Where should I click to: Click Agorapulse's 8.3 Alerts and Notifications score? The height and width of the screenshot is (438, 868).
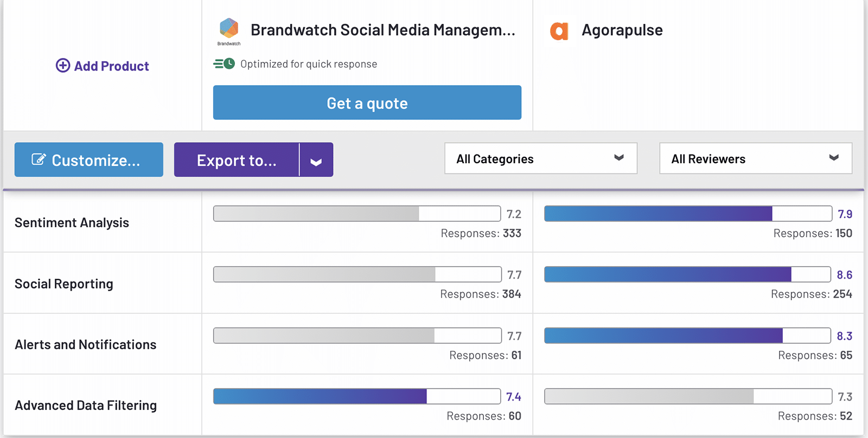[844, 336]
